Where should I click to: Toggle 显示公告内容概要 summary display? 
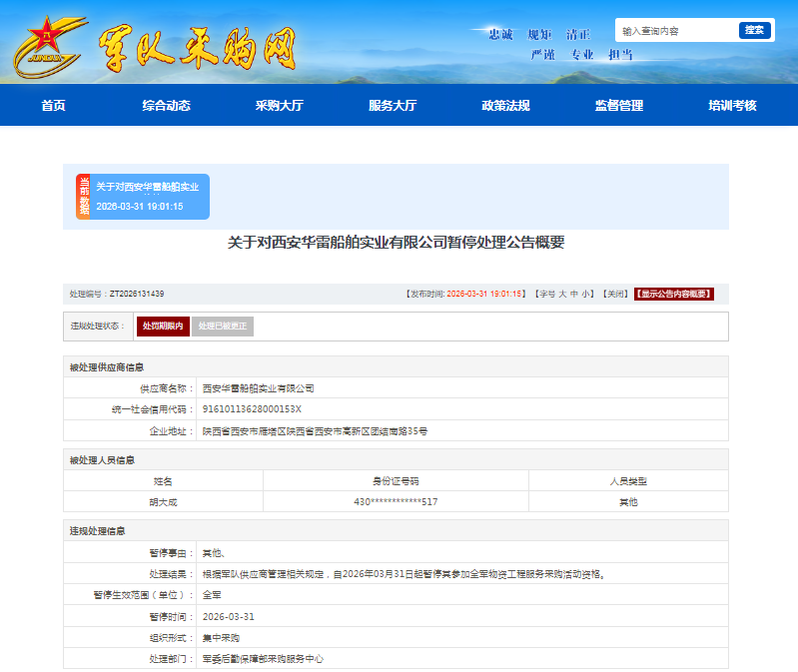pos(674,294)
